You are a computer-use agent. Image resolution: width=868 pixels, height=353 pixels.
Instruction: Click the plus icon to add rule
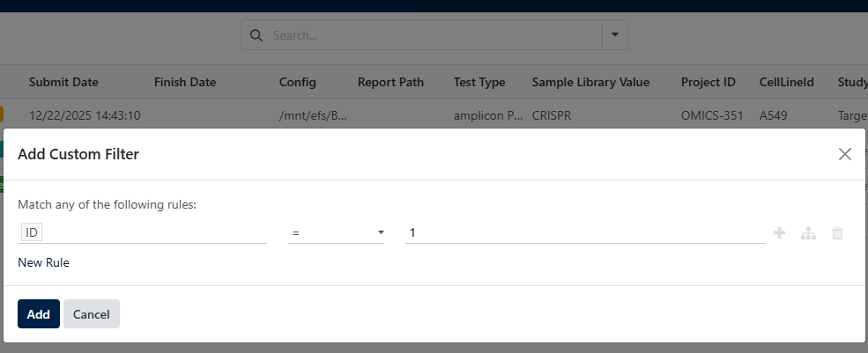(x=779, y=233)
